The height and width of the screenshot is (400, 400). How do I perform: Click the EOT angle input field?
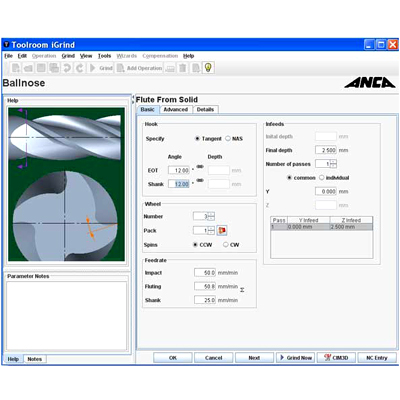(179, 170)
